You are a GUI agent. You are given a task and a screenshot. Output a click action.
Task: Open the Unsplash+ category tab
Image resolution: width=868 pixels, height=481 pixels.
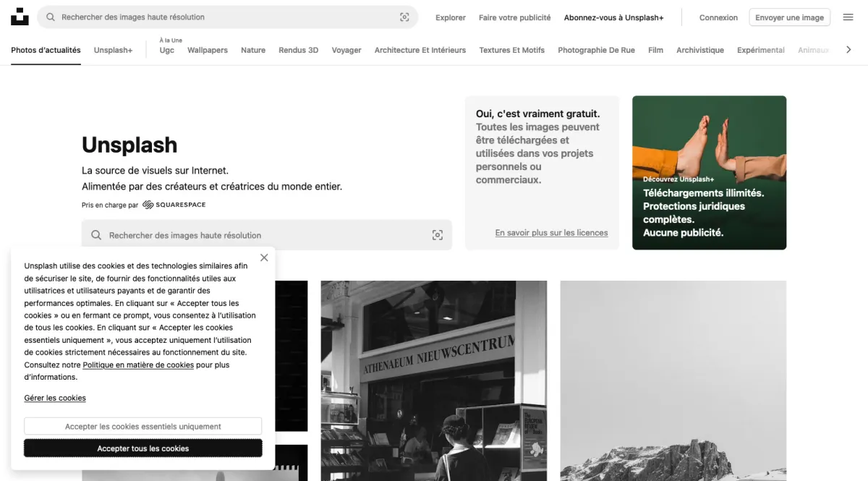(113, 50)
